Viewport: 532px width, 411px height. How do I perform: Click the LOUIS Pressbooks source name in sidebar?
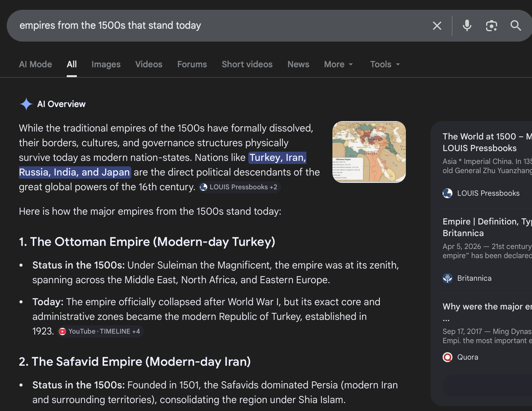point(488,193)
